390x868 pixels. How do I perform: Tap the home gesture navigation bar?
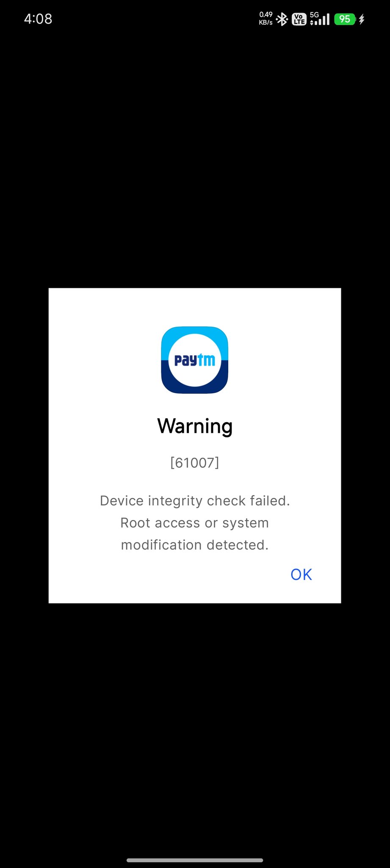point(195,860)
